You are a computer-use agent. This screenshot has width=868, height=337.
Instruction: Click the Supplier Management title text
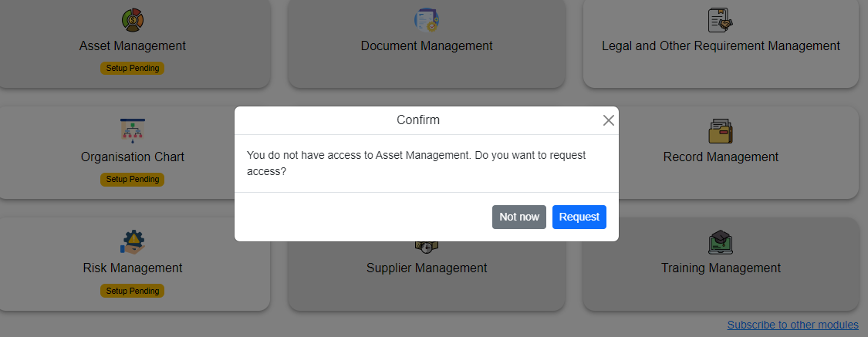[x=427, y=268]
